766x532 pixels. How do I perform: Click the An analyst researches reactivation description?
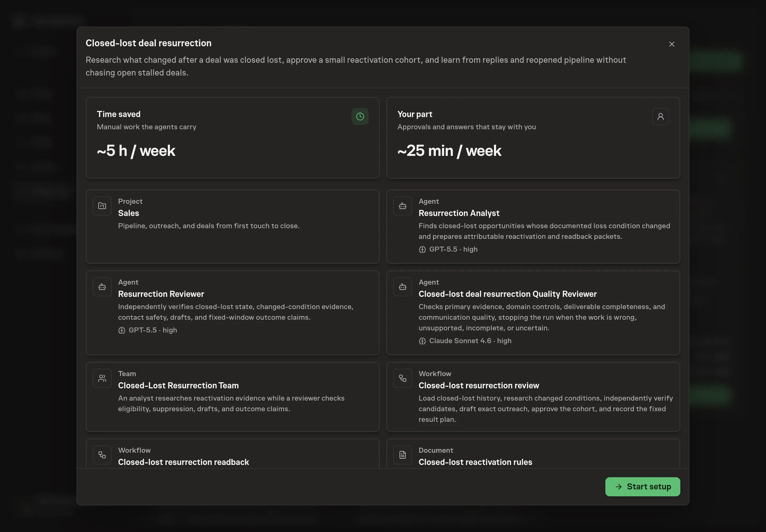[231, 403]
